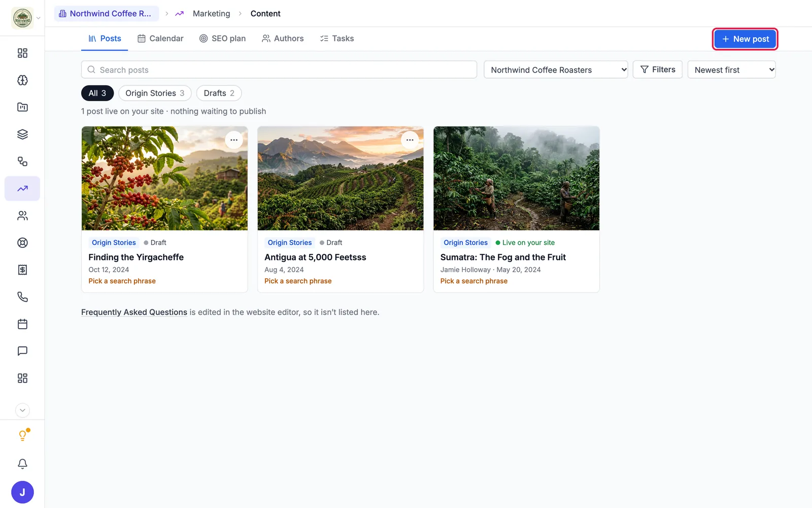This screenshot has height=508, width=812.
Task: Switch to the Authors tab
Action: (283, 39)
